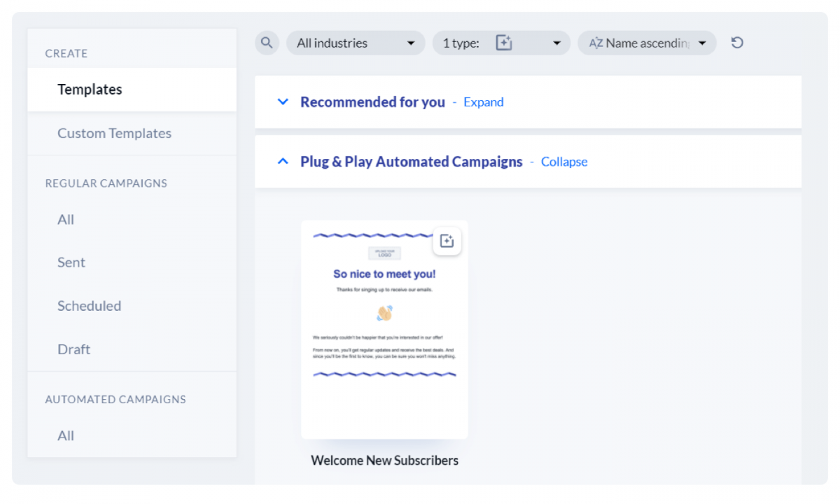Show Draft campaigns
The width and height of the screenshot is (840, 504).
point(73,349)
